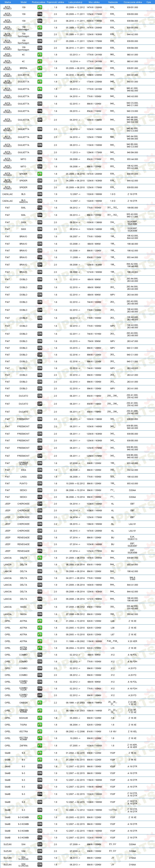Click the Pojemność silnika column header
The height and width of the screenshot is (868, 155).
(x=55, y=2)
